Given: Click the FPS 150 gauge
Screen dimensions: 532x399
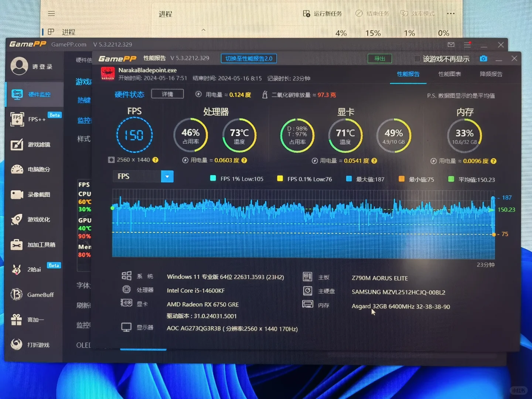Looking at the screenshot, I should pyautogui.click(x=134, y=135).
